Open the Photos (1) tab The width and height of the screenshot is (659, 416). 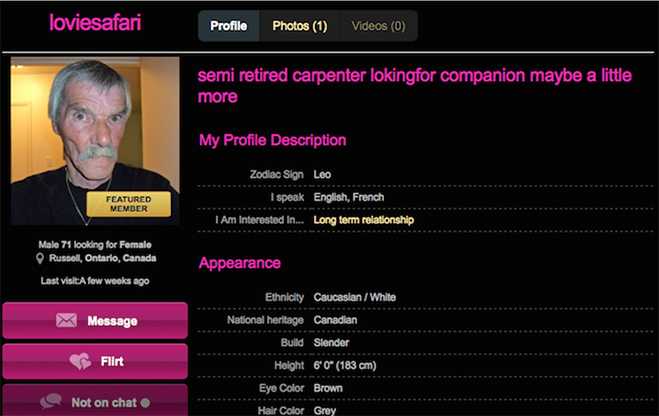[299, 26]
